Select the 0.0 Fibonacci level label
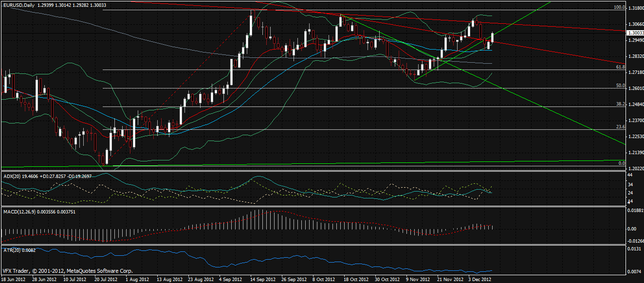This screenshot has height=283, width=644. tap(621, 163)
